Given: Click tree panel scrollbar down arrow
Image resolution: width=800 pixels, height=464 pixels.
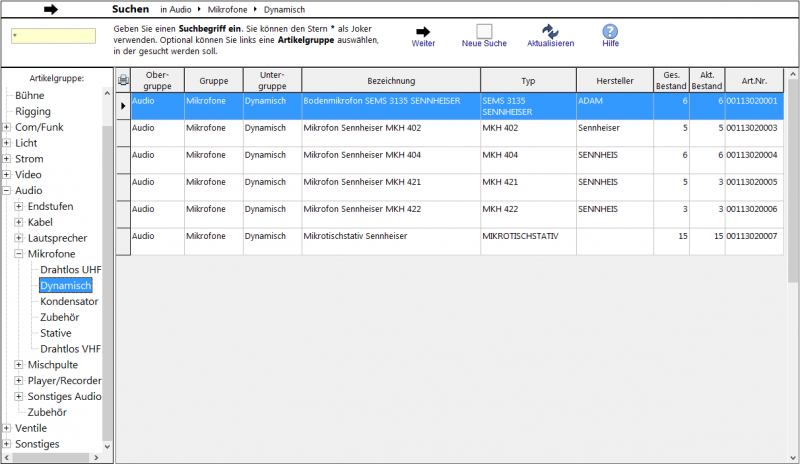Looking at the screenshot, I should 107,446.
